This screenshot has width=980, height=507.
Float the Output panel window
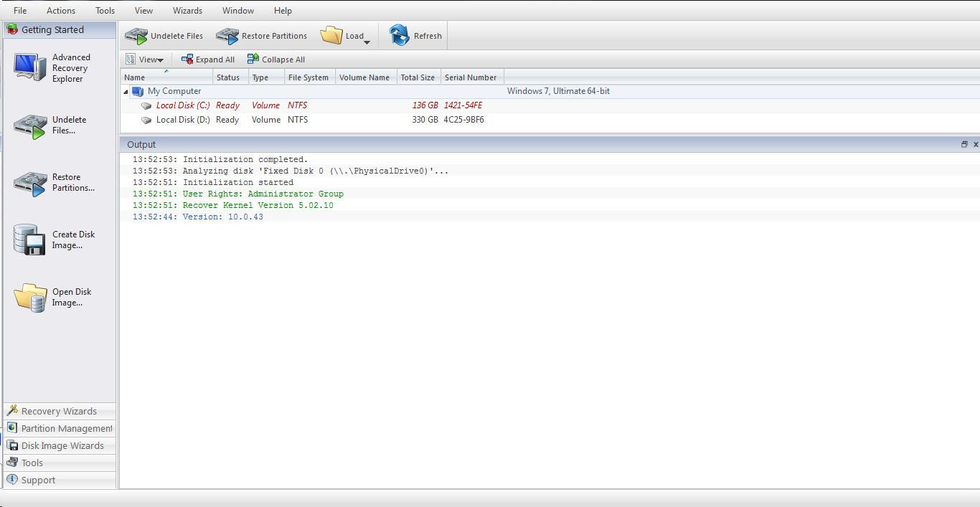tap(964, 144)
